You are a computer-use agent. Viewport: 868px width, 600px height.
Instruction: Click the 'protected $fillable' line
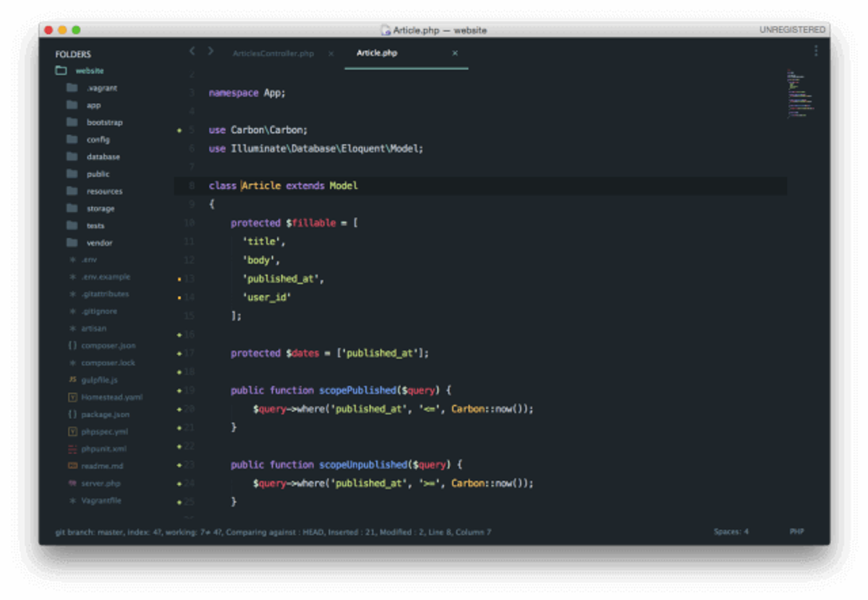click(294, 223)
